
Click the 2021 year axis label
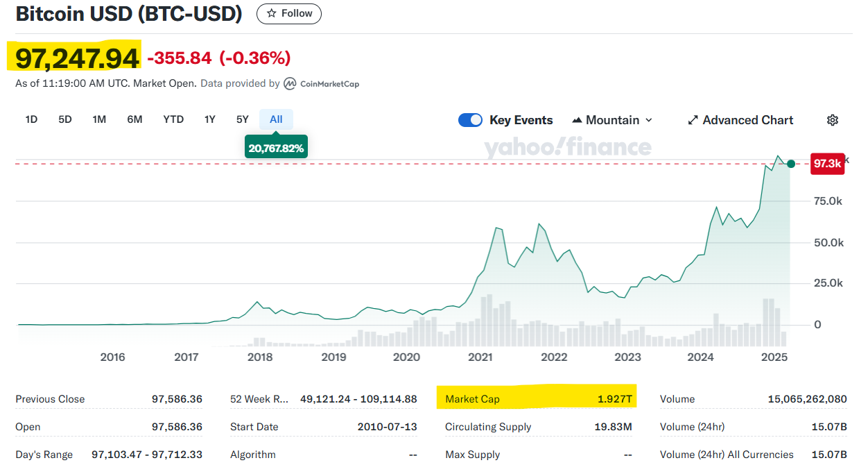(x=480, y=357)
